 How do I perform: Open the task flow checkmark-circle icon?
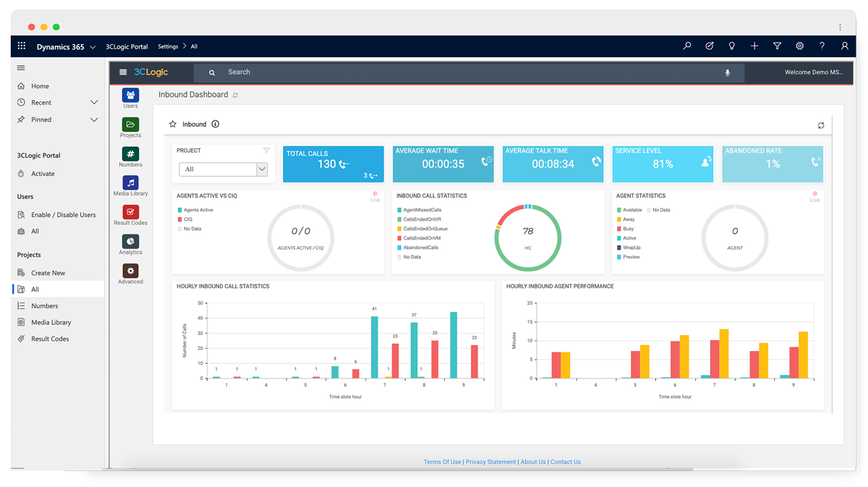point(710,46)
